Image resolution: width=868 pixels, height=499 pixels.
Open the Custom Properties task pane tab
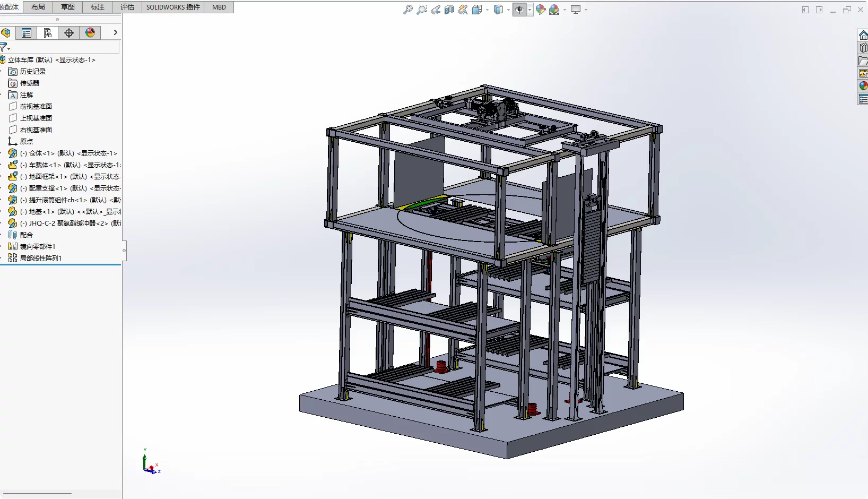click(863, 99)
